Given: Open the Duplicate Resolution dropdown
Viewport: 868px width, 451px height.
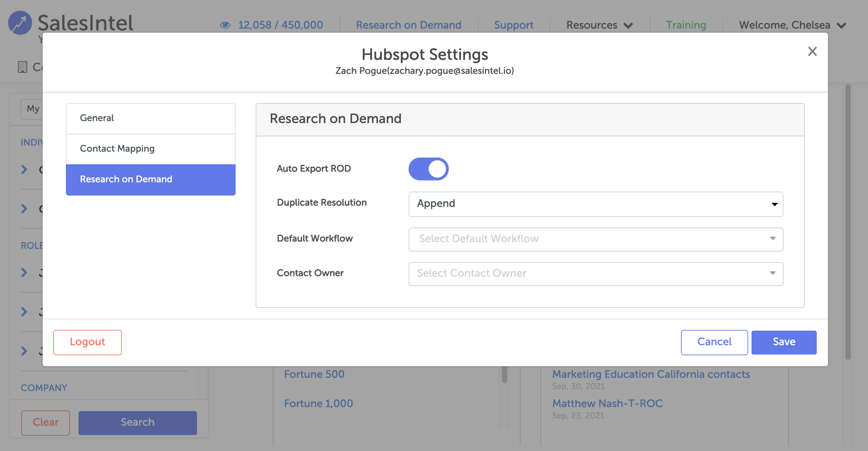Looking at the screenshot, I should pos(595,204).
